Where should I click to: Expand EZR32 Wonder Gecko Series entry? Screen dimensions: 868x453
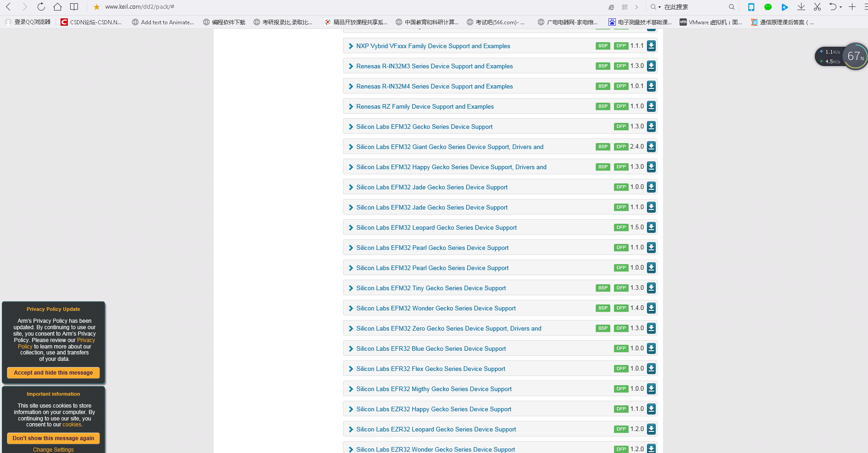point(351,449)
